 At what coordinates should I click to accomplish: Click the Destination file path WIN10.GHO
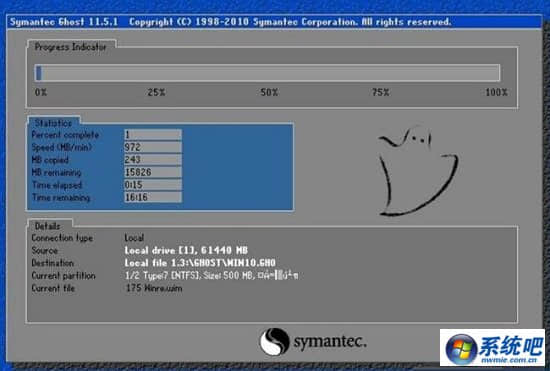click(x=200, y=263)
